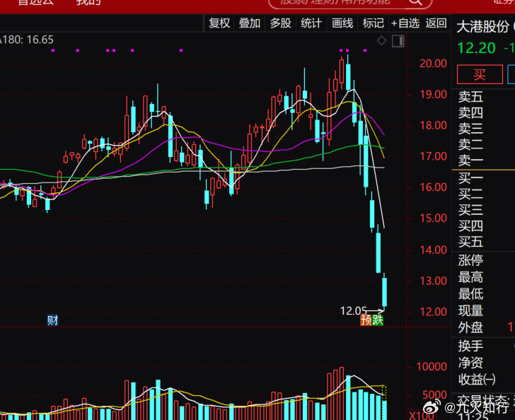Image resolution: width=515 pixels, height=420 pixels.
Task: Open the blue 财 financial marker
Action: [x=52, y=320]
